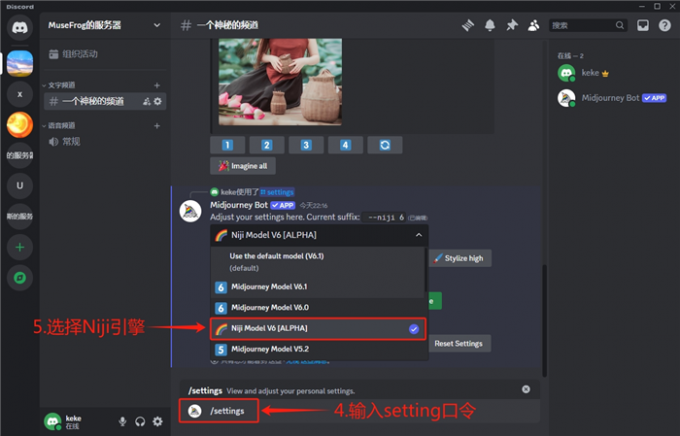Open the inbox icon
This screenshot has width=680, height=436.
pos(643,26)
